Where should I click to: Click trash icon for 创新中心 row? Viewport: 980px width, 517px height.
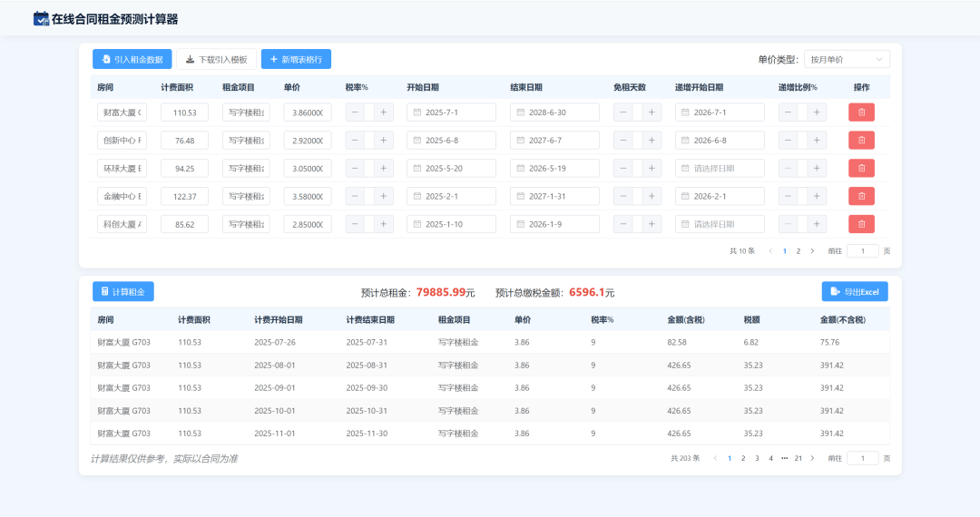tap(861, 141)
